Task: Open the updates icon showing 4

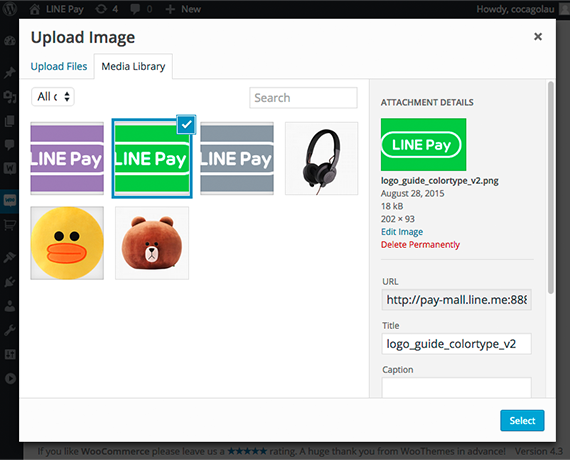Action: (x=107, y=9)
